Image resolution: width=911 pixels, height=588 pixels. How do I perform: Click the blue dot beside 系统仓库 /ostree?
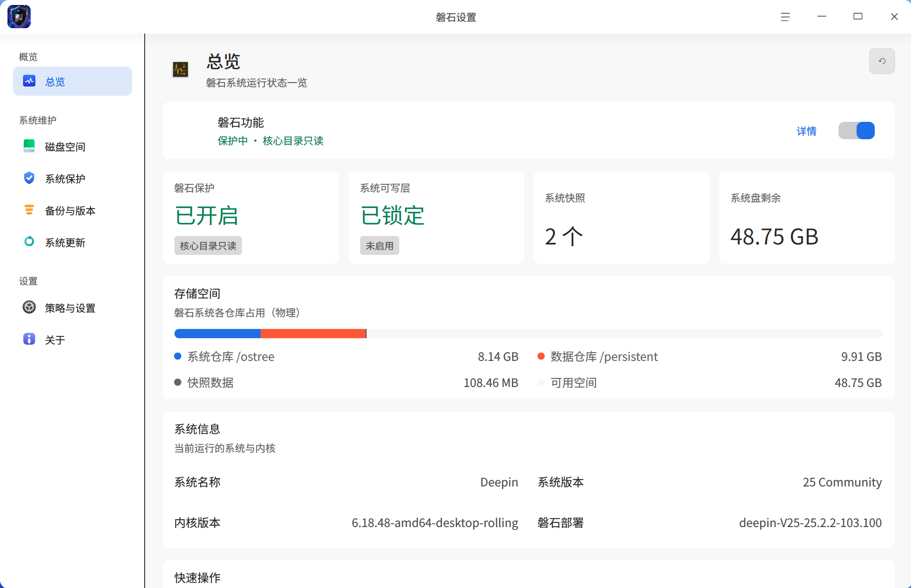(x=178, y=356)
